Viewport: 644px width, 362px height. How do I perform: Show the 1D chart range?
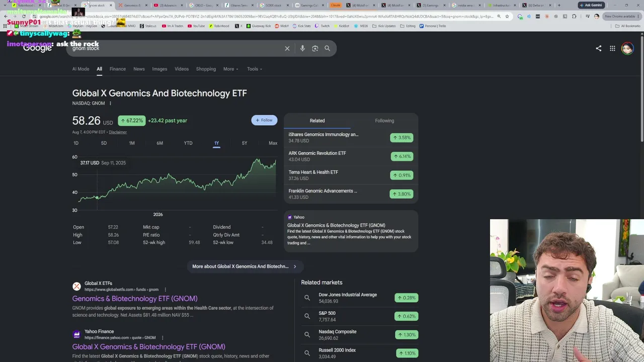tap(76, 143)
